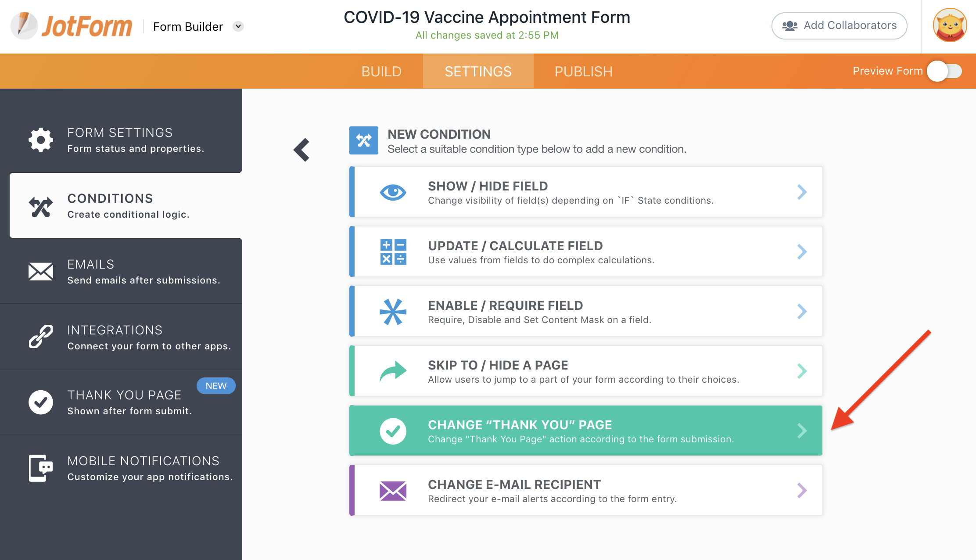Click the Mobile Notifications phone icon
Viewport: 976px width, 560px height.
(x=41, y=468)
